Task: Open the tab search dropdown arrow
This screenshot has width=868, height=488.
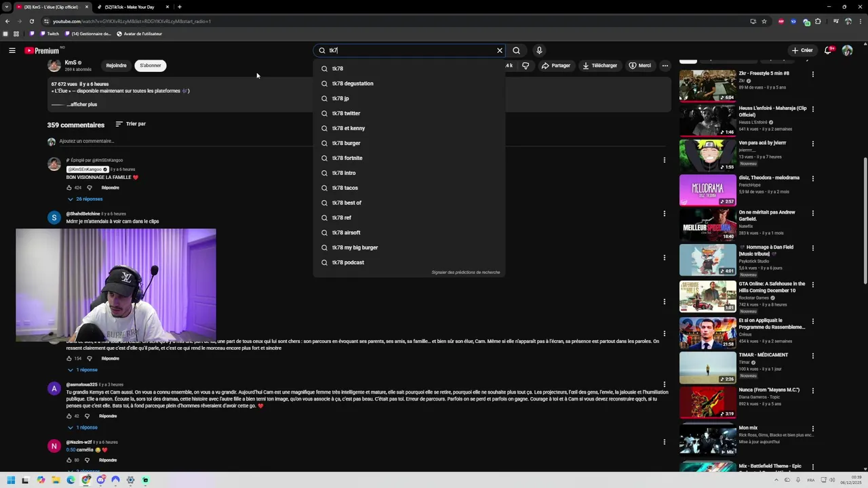Action: click(x=6, y=7)
